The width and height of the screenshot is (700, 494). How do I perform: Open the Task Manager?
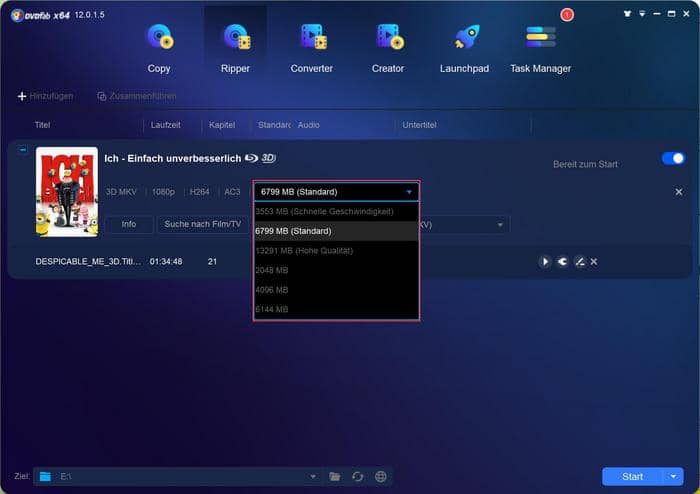pos(540,47)
